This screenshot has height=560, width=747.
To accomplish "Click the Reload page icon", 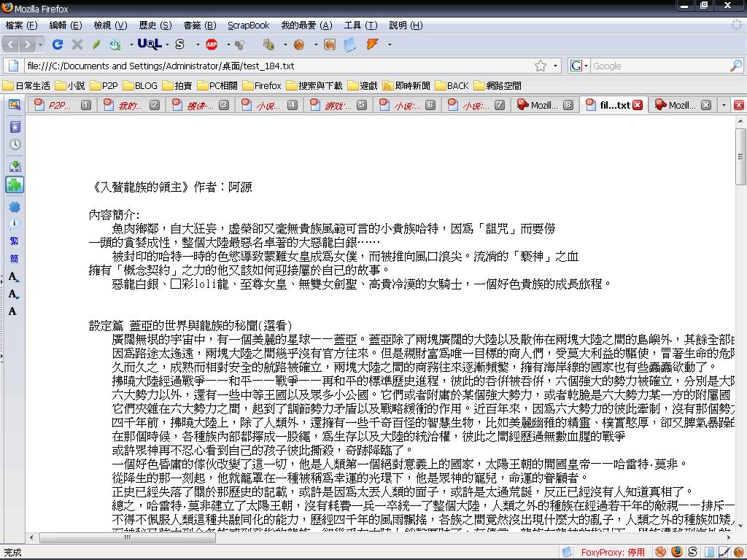I will pos(58,44).
